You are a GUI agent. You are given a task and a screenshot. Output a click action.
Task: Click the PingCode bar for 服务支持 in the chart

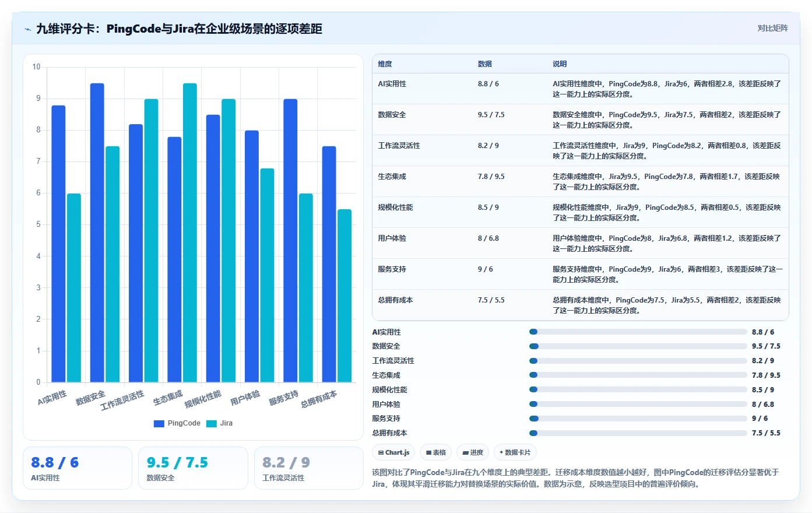click(x=290, y=241)
